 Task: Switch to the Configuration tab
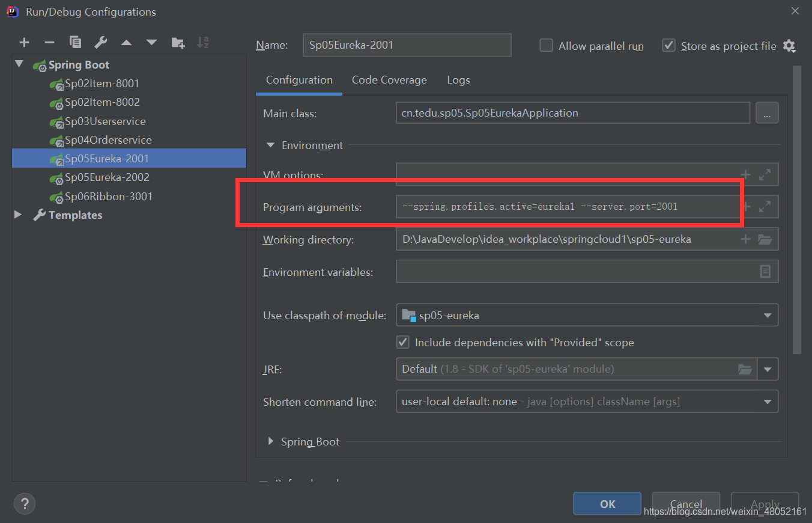click(x=299, y=80)
